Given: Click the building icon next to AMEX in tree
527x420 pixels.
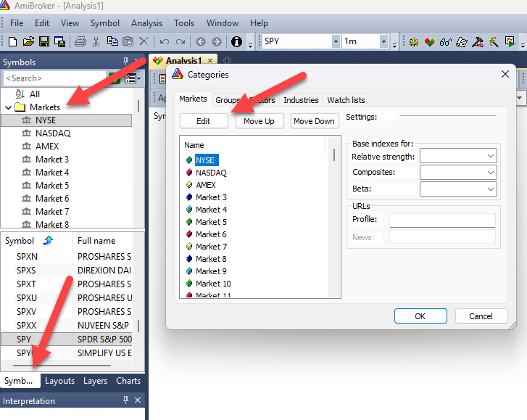Looking at the screenshot, I should pyautogui.click(x=26, y=147).
